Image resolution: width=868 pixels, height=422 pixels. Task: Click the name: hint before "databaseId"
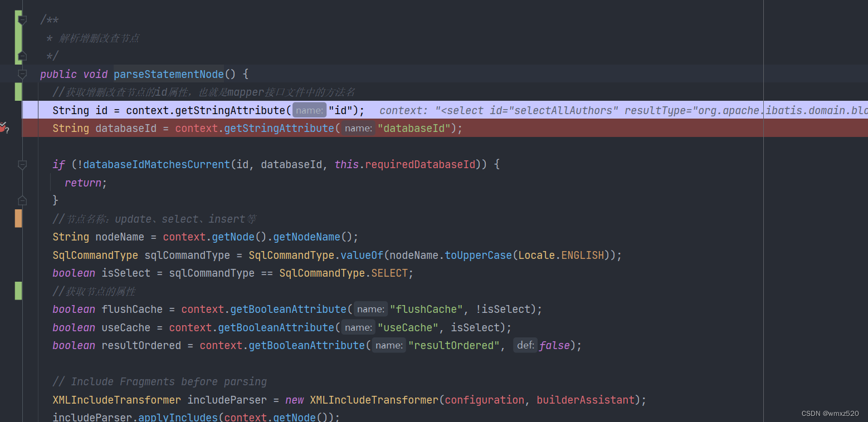[x=358, y=129]
